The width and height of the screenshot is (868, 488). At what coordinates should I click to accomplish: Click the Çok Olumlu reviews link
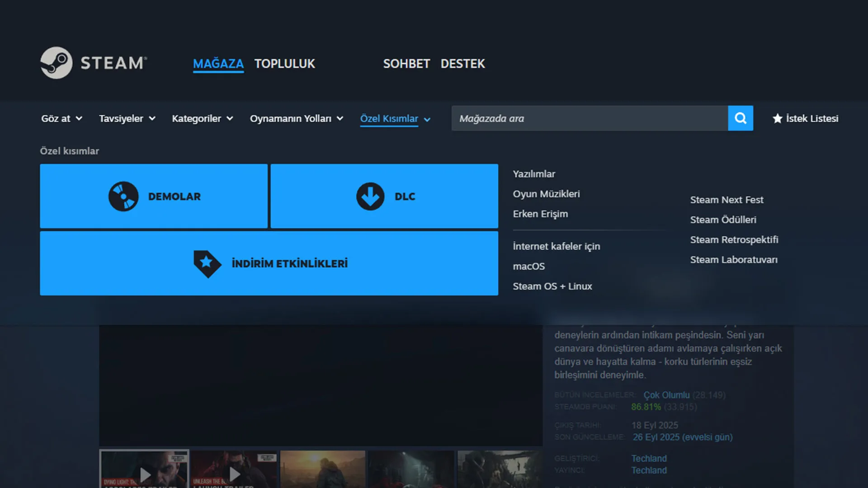(666, 394)
